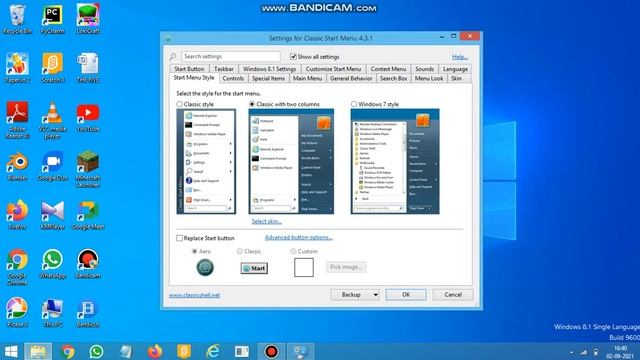Click the Cancel button

click(x=453, y=295)
